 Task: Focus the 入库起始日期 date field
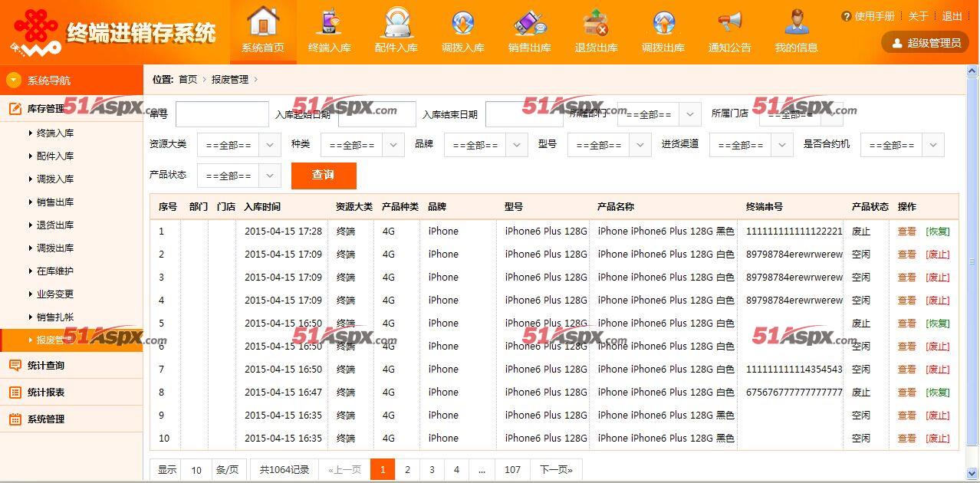coord(377,114)
